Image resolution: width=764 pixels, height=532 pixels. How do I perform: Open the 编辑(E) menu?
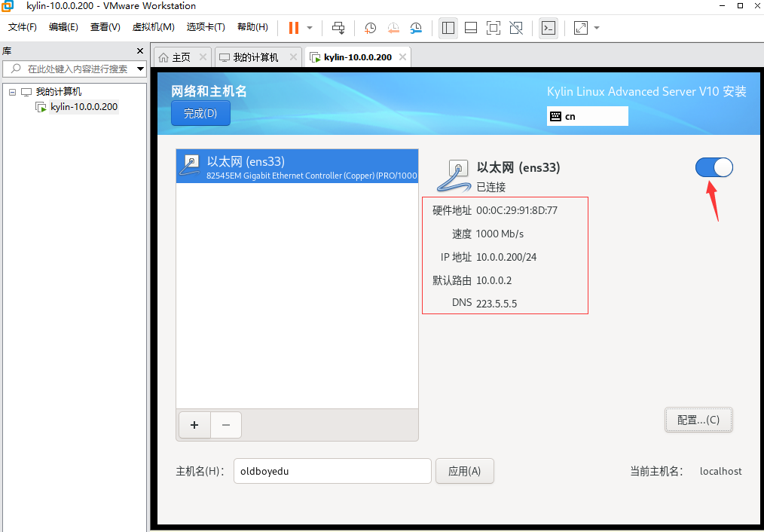click(x=63, y=27)
